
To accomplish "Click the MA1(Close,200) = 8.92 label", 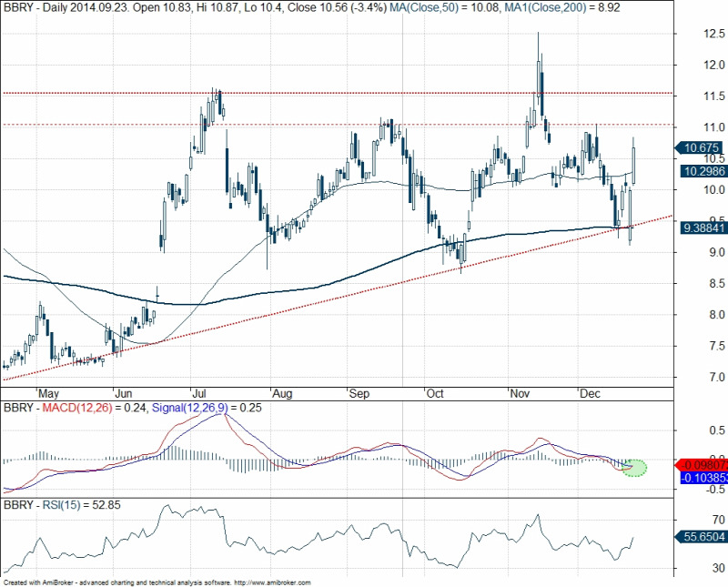I will [561, 7].
